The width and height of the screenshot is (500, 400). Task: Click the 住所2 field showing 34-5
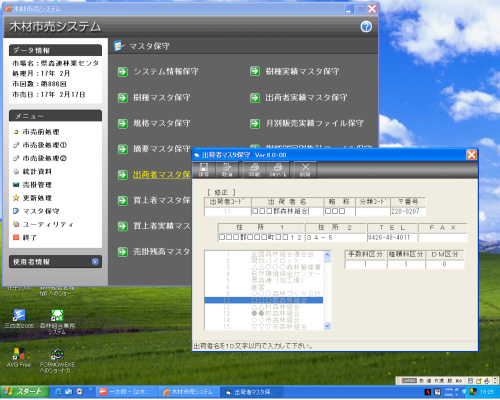coord(336,237)
